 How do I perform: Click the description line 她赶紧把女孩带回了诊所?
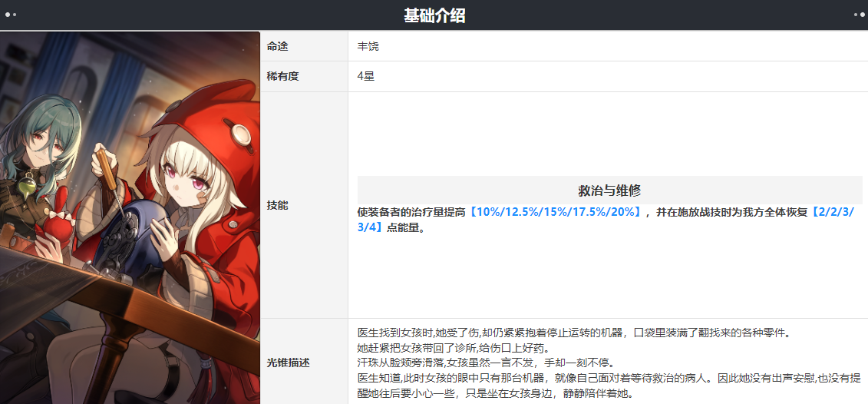tap(454, 349)
